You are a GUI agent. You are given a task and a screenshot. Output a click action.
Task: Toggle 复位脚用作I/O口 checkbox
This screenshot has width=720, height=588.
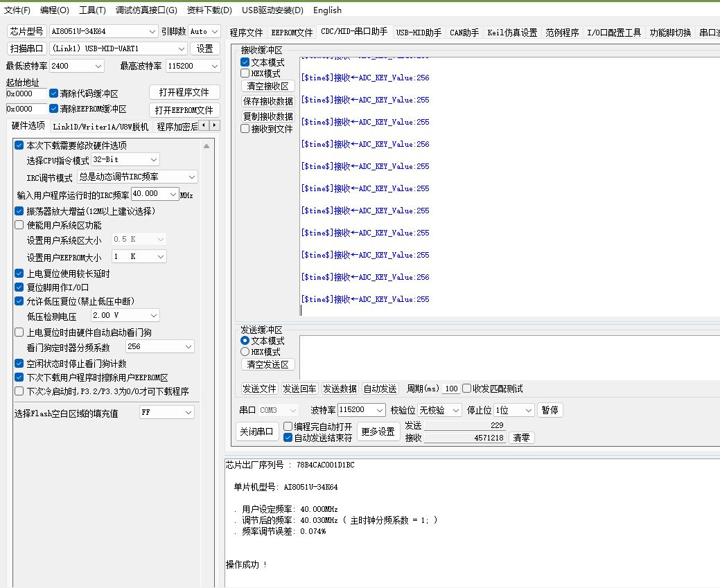click(x=19, y=287)
